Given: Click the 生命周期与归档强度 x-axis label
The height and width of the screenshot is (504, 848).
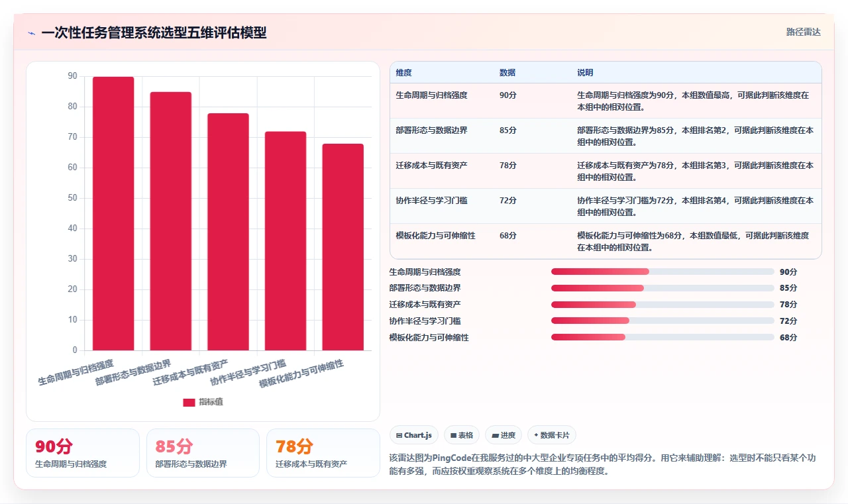Looking at the screenshot, I should coord(76,372).
